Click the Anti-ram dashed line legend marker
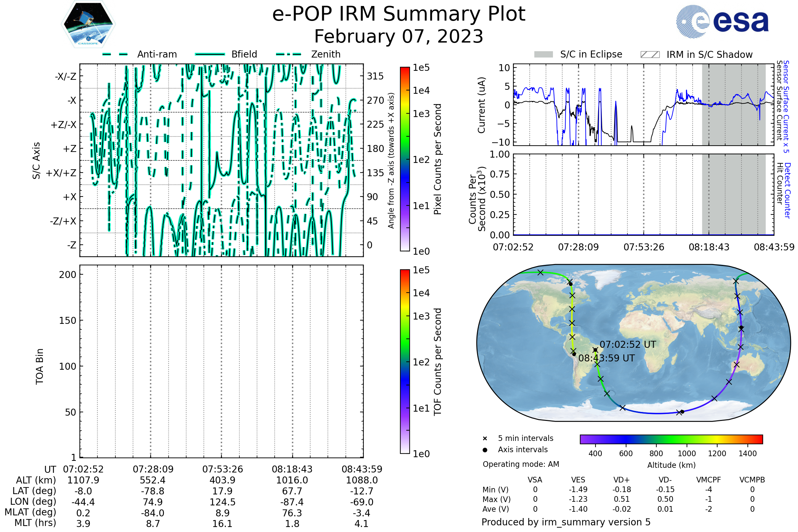This screenshot has width=798, height=532. tap(115, 54)
